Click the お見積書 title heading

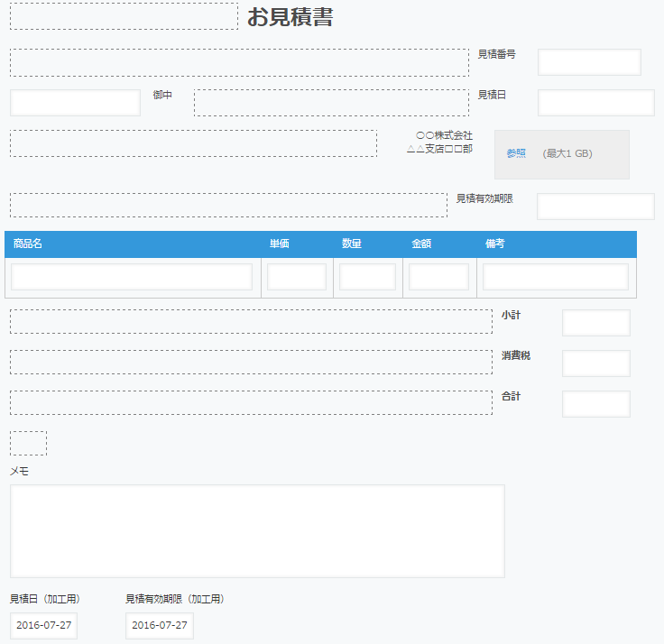click(x=290, y=17)
